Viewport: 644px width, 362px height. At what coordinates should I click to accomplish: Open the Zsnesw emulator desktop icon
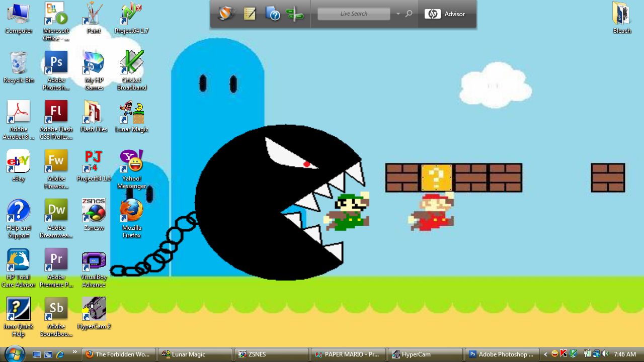(x=94, y=211)
